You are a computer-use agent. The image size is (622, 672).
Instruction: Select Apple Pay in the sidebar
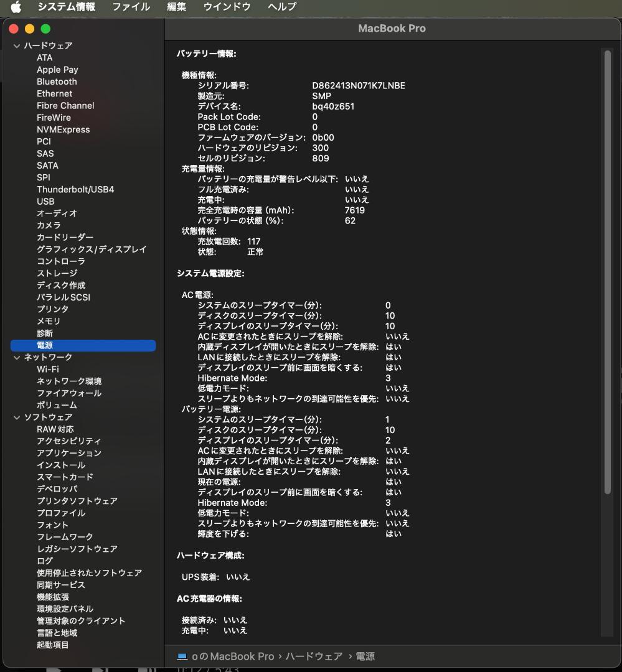click(x=57, y=70)
